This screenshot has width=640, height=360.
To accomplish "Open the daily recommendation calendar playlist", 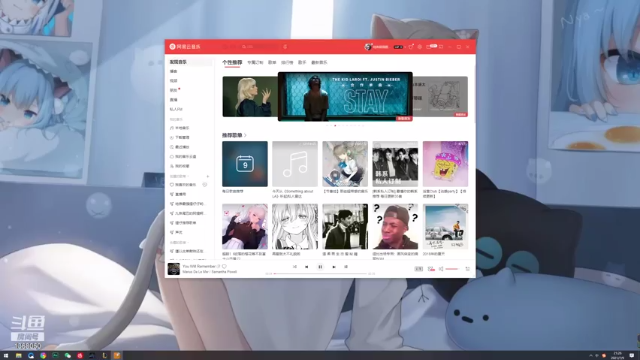I will click(x=245, y=164).
